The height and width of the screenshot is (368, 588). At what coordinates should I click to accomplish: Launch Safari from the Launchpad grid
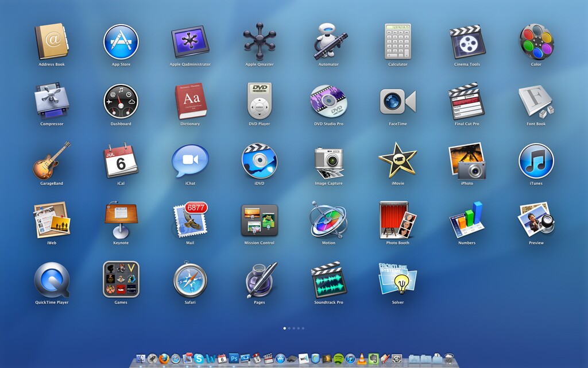pyautogui.click(x=190, y=280)
